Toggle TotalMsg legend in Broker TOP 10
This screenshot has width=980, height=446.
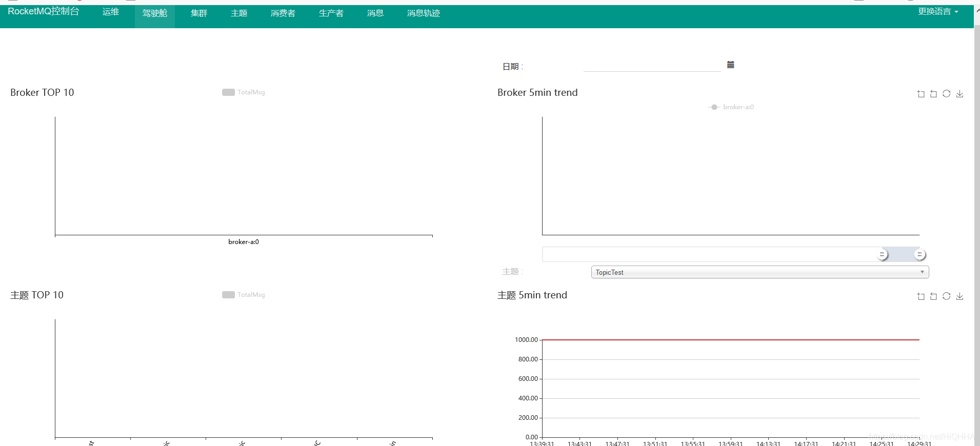(244, 92)
